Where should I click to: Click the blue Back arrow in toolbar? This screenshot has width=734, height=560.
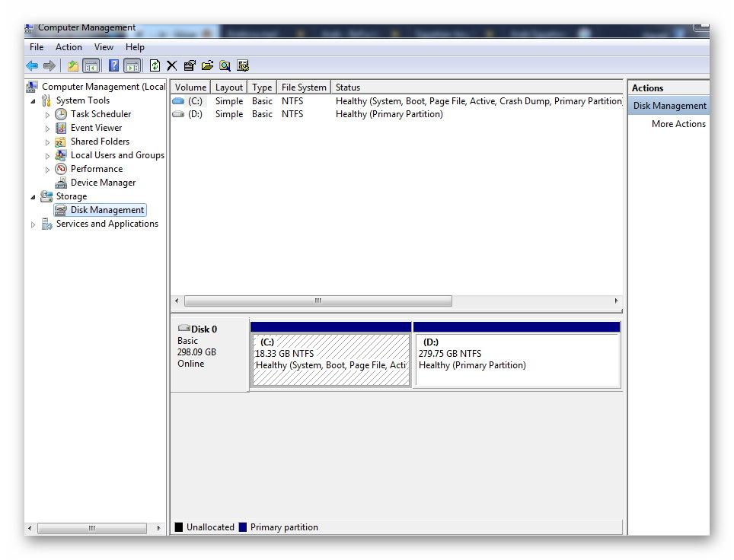32,66
